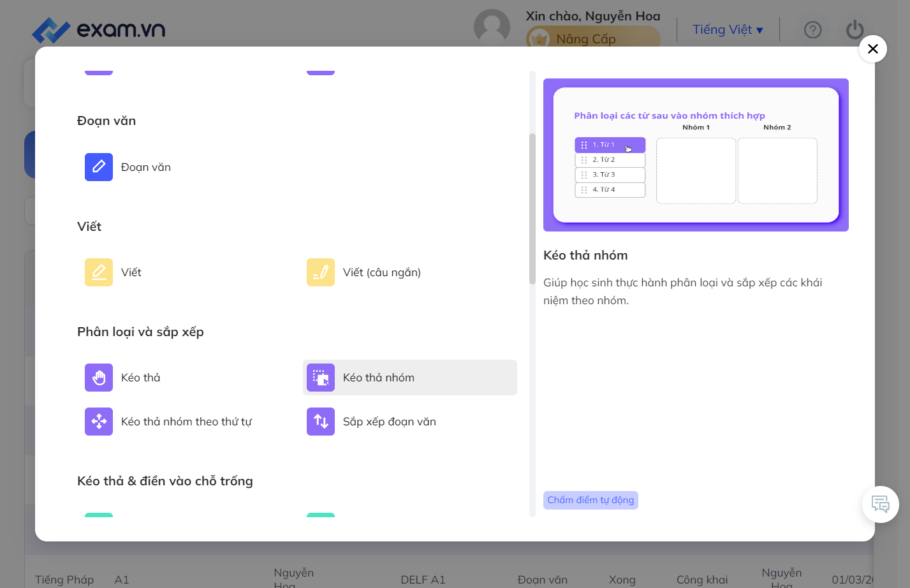Click the DELF A1 cell in background table
Viewport: 910px width, 588px height.
[x=423, y=580]
